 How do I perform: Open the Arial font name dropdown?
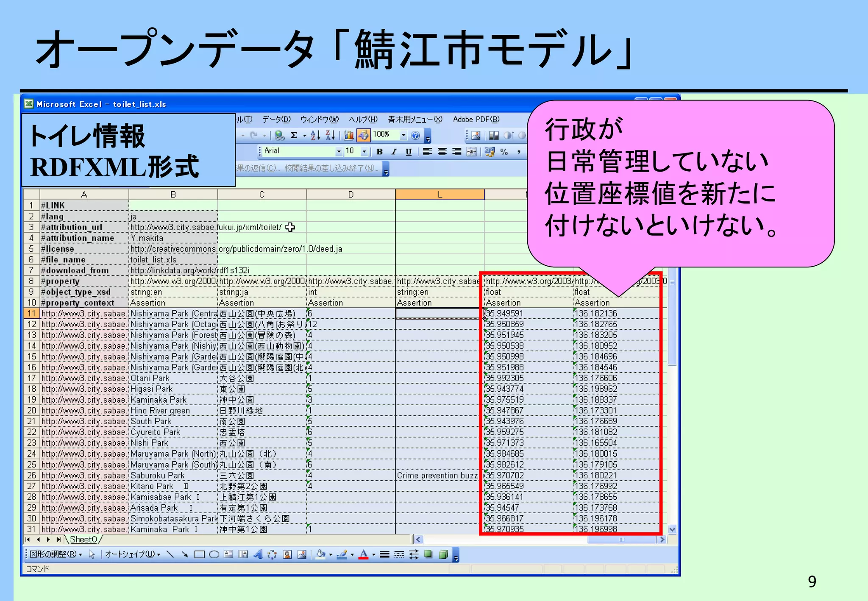(339, 151)
